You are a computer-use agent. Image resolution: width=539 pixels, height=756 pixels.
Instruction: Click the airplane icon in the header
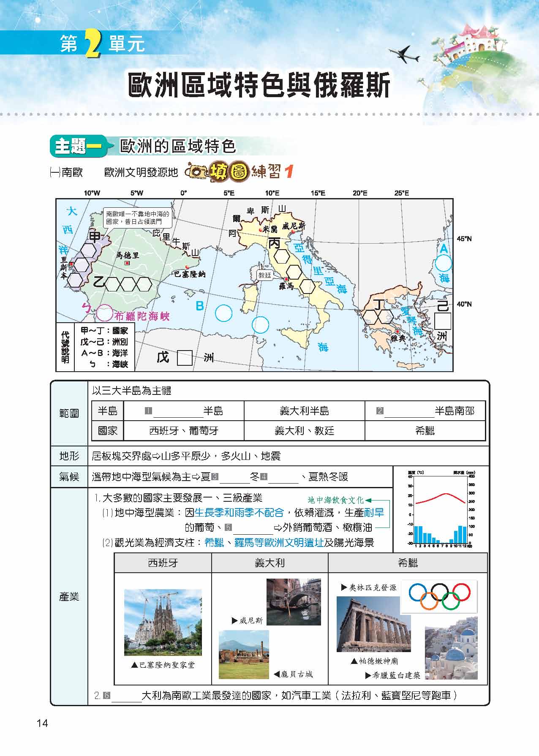tap(405, 54)
